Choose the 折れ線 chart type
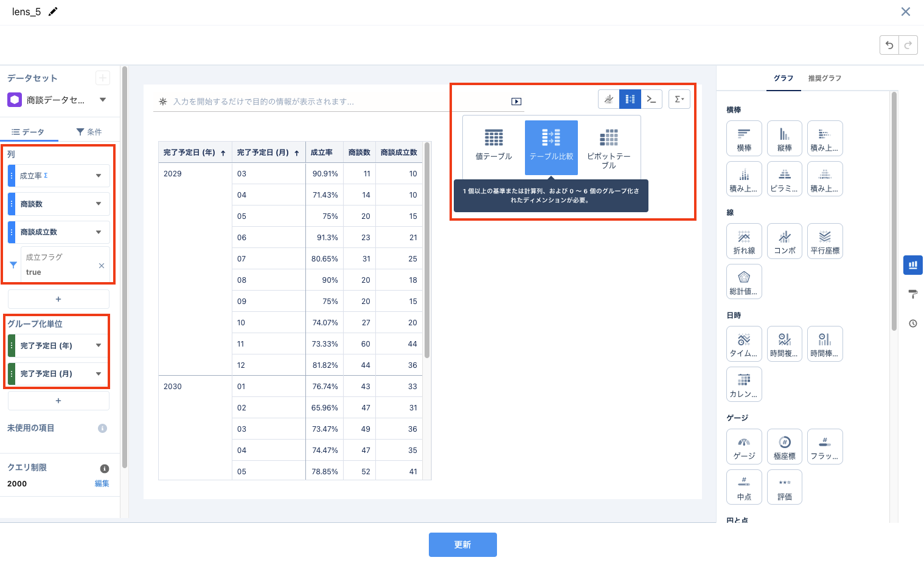The width and height of the screenshot is (924, 563). point(744,241)
